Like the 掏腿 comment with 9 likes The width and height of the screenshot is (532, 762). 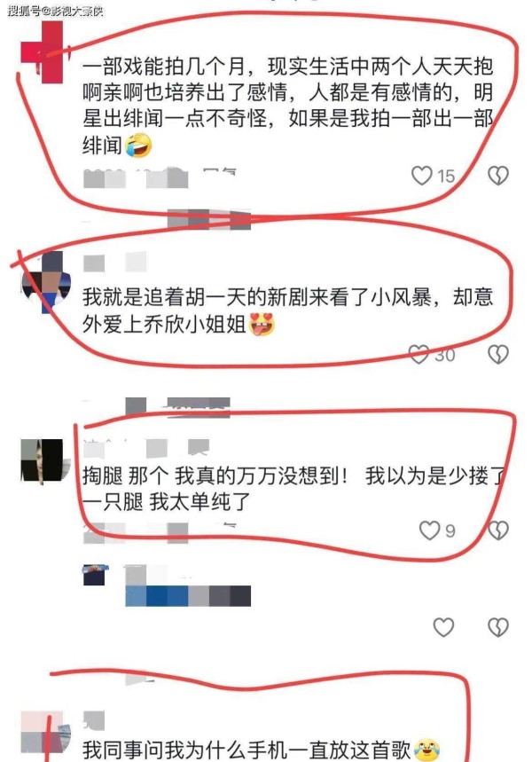429,530
